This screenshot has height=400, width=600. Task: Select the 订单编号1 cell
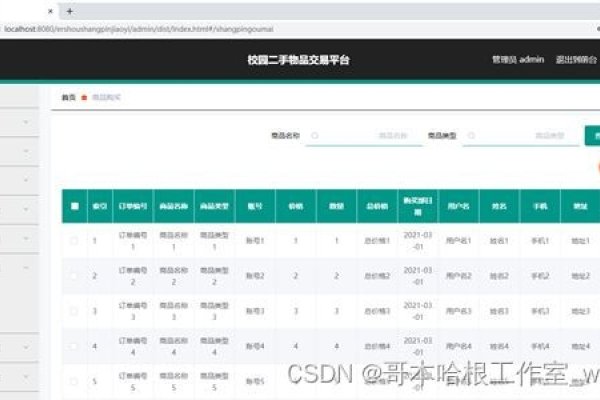click(133, 241)
